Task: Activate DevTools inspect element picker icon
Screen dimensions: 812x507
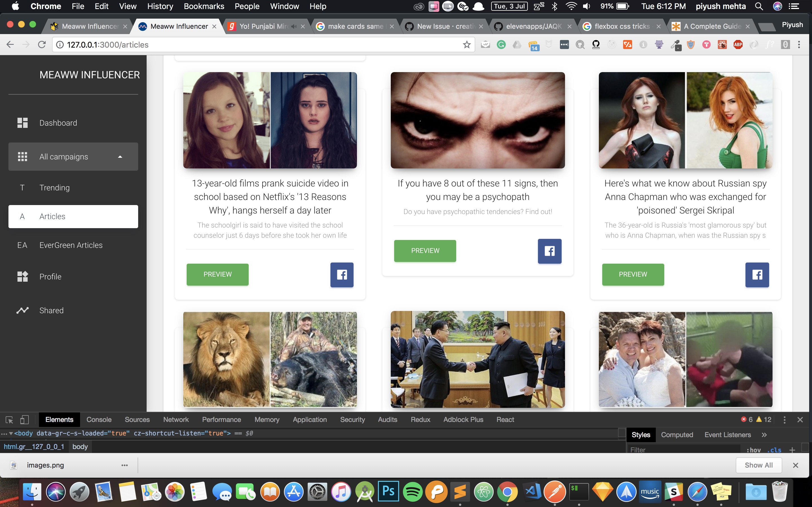Action: 9,419
